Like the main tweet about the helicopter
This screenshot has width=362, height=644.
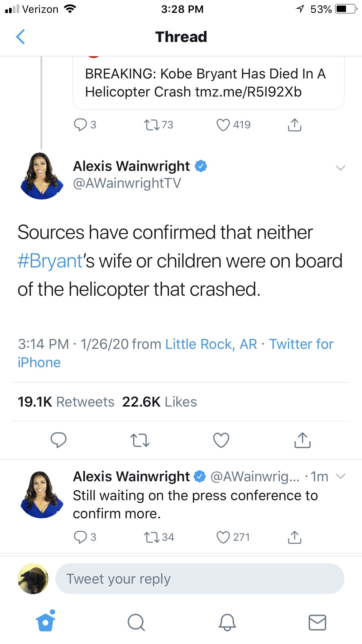click(x=221, y=440)
